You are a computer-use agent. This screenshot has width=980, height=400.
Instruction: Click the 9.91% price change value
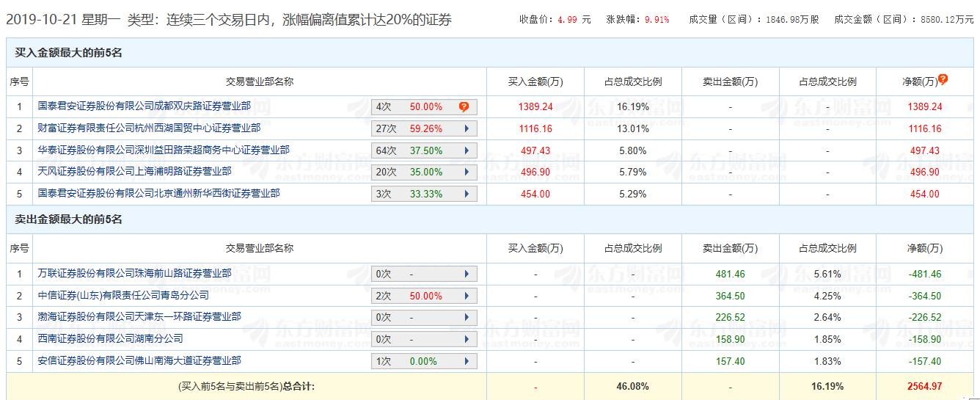(x=657, y=20)
